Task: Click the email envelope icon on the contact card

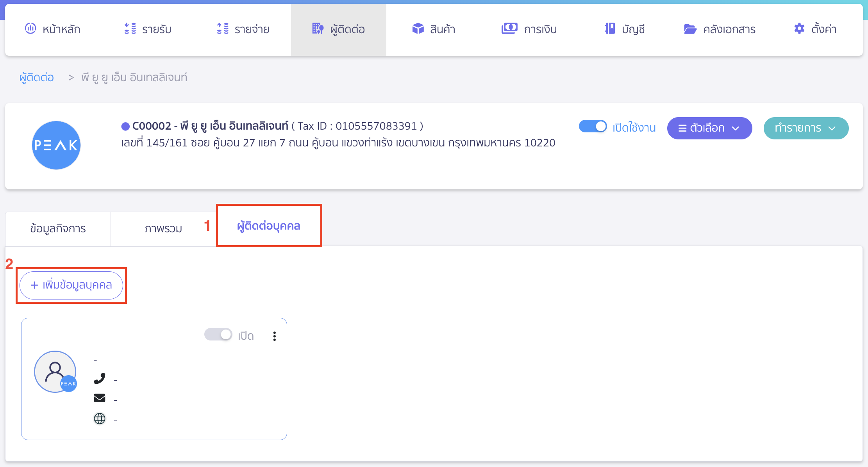Action: 100,398
